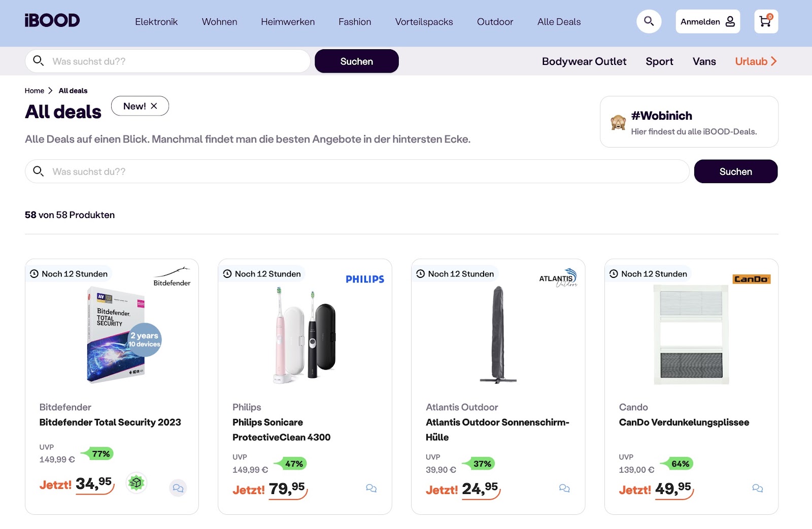This screenshot has width=812, height=529.
Task: Open comments icon on Bitdefender card
Action: (178, 488)
